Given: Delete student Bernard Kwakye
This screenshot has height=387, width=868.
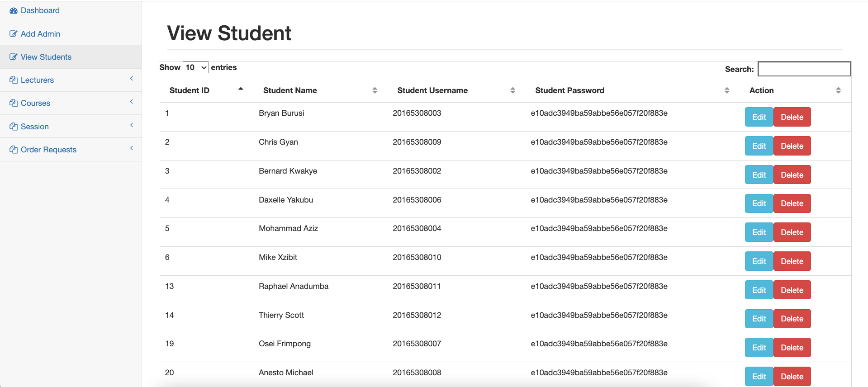Looking at the screenshot, I should coord(792,175).
